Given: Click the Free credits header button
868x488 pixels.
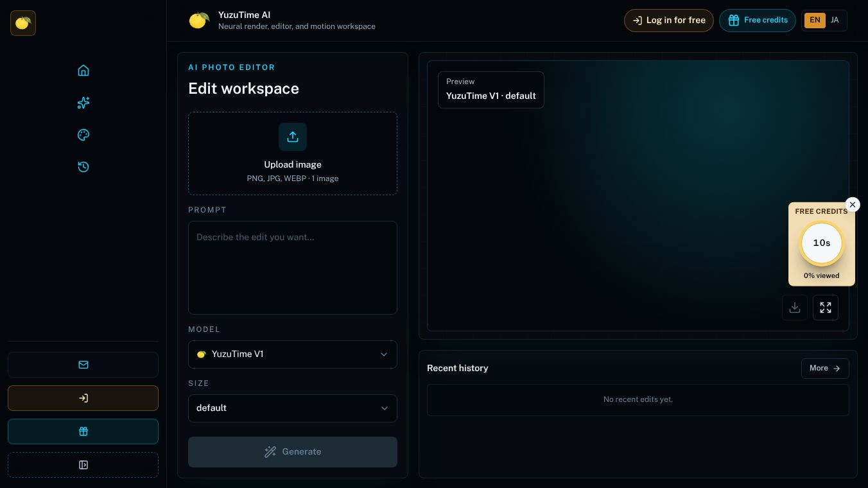Looking at the screenshot, I should click(758, 21).
